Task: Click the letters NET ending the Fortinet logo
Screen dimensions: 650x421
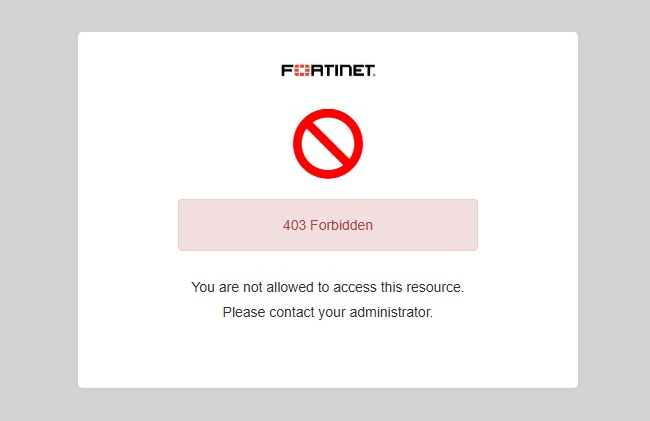Action: (x=357, y=71)
